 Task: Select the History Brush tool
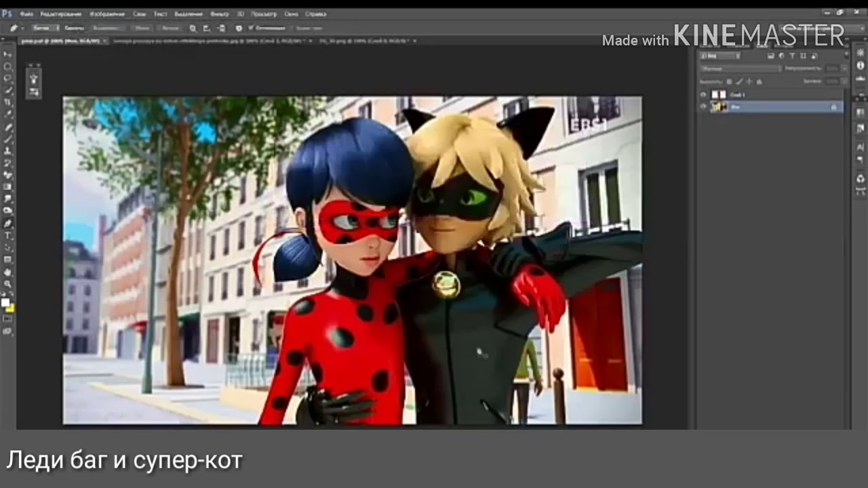coord(7,163)
